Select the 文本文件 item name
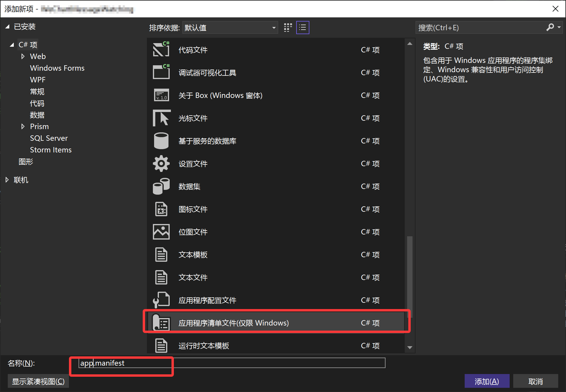The image size is (566, 392). [193, 277]
